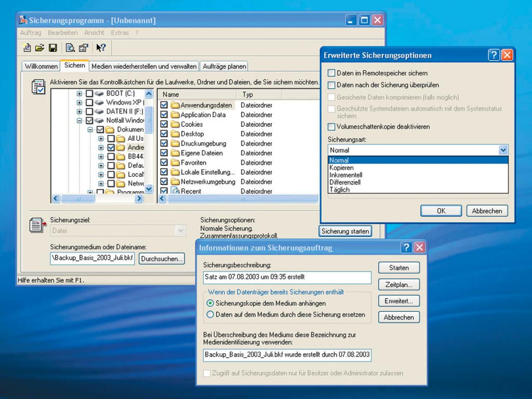Enable Daten im Remotespeicher sichern checkbox
This screenshot has width=532, height=399.
pos(331,73)
